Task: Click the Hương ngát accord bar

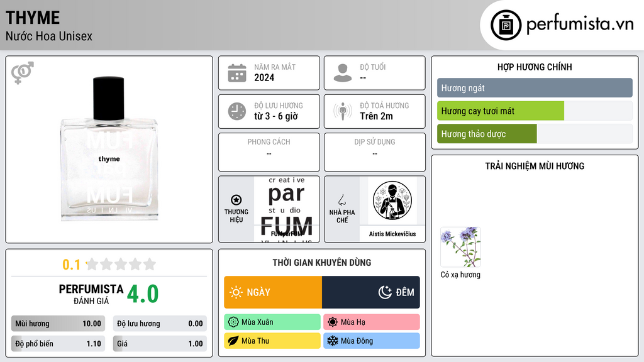Action: coord(535,88)
